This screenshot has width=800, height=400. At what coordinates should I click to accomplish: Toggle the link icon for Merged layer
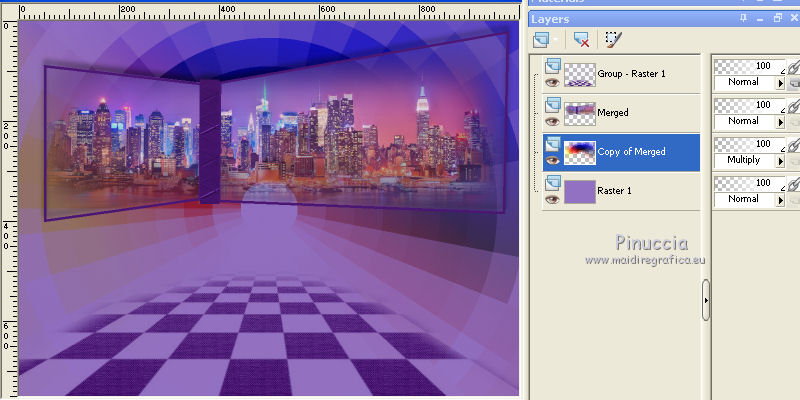coord(793,106)
